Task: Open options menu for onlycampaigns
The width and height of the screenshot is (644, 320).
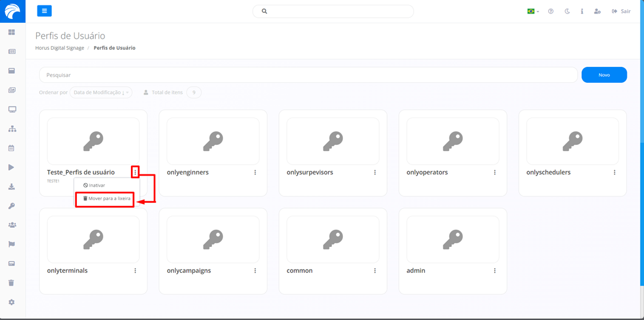Action: [255, 271]
